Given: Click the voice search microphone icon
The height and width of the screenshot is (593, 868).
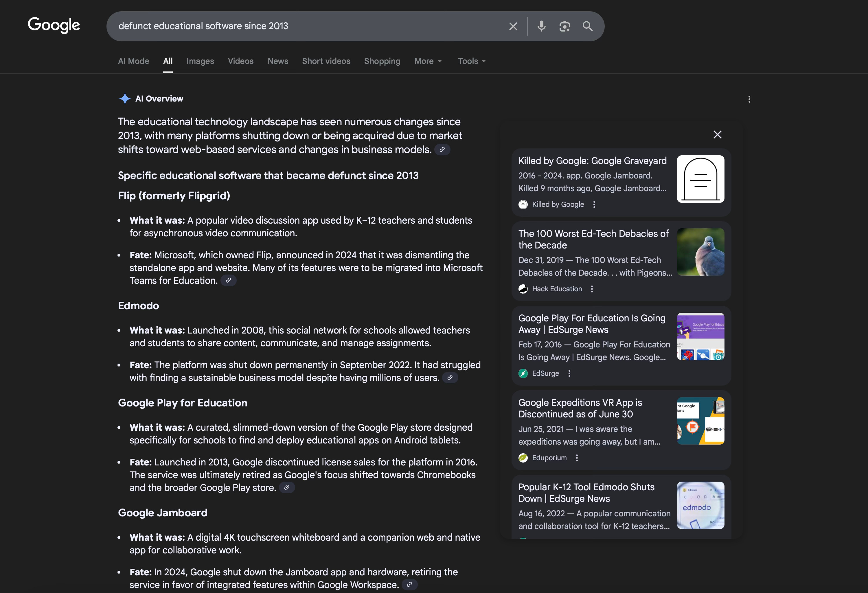Looking at the screenshot, I should click(x=541, y=26).
